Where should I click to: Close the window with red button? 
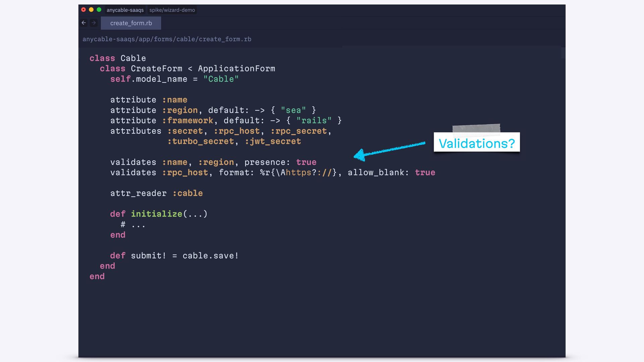click(x=84, y=10)
